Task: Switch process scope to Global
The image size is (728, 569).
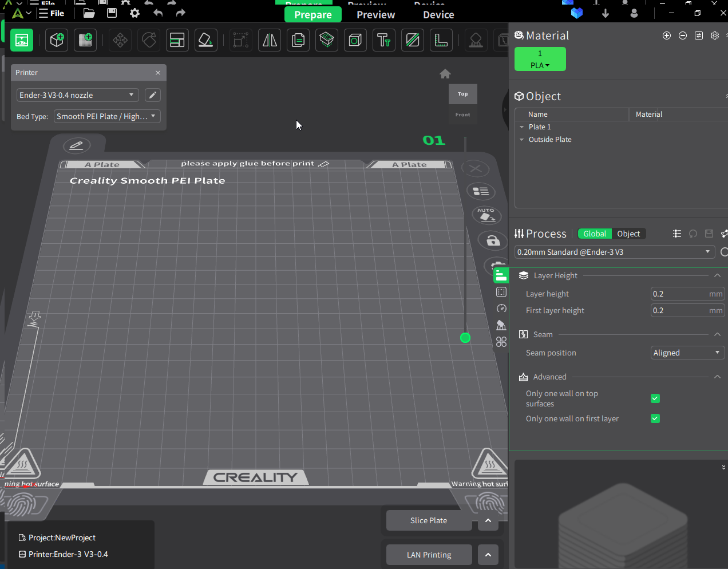Action: pos(595,234)
